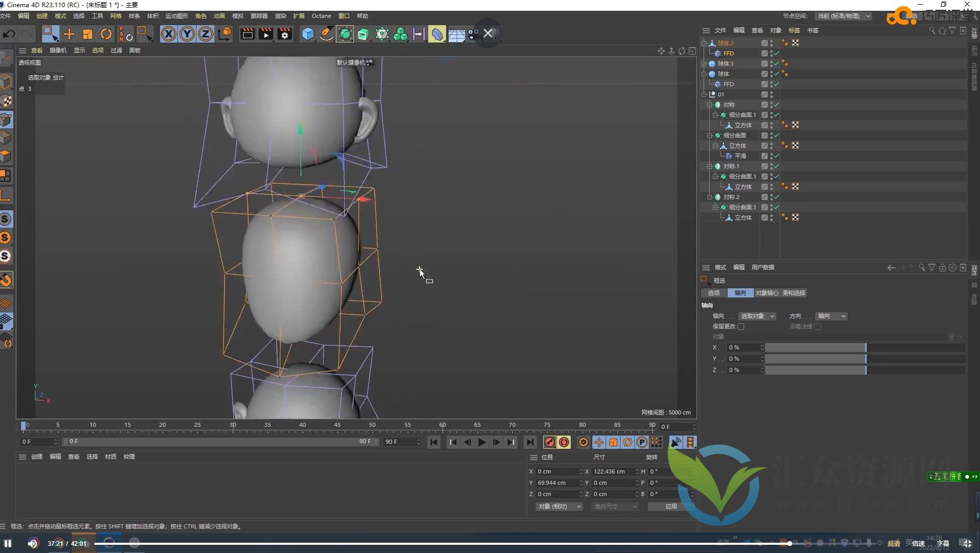The image size is (980, 553).
Task: Select the Cube primitive icon
Action: (307, 33)
